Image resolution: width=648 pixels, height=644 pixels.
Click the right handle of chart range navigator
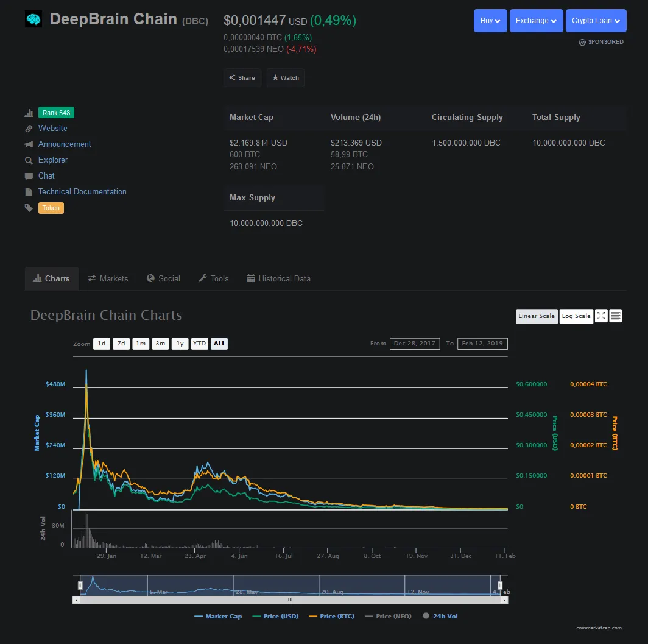500,586
